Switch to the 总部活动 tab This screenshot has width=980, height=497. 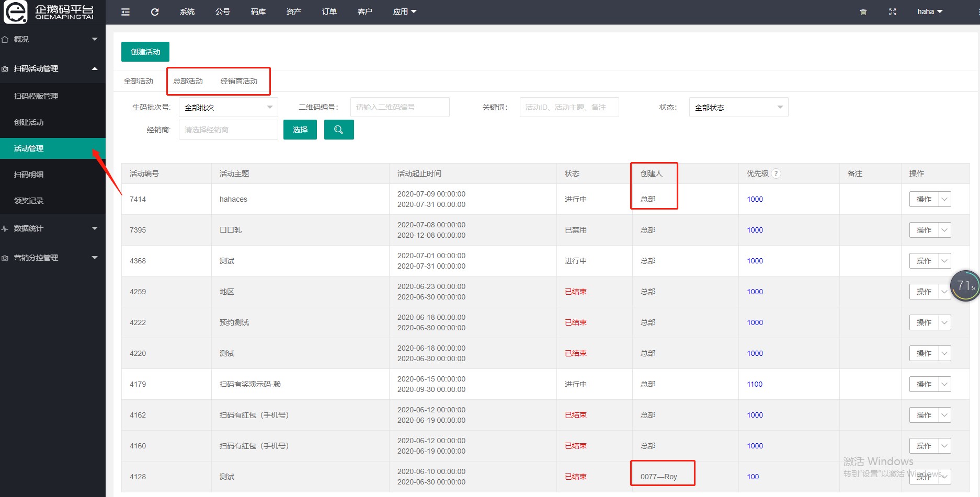tap(188, 81)
